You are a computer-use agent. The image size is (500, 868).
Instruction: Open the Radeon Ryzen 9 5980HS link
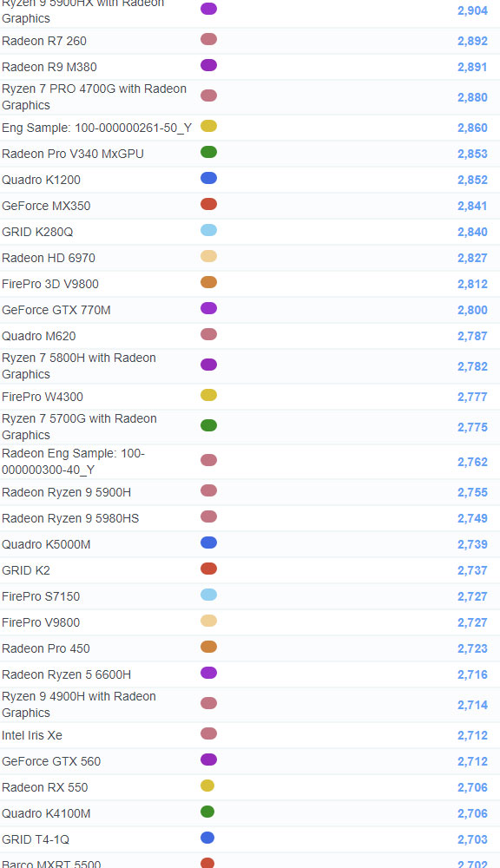pos(70,519)
